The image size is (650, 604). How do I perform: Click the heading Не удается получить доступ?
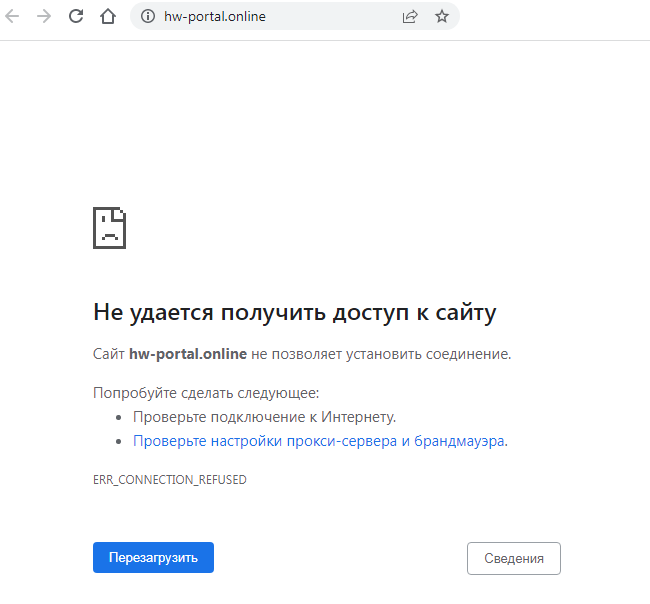click(x=295, y=312)
